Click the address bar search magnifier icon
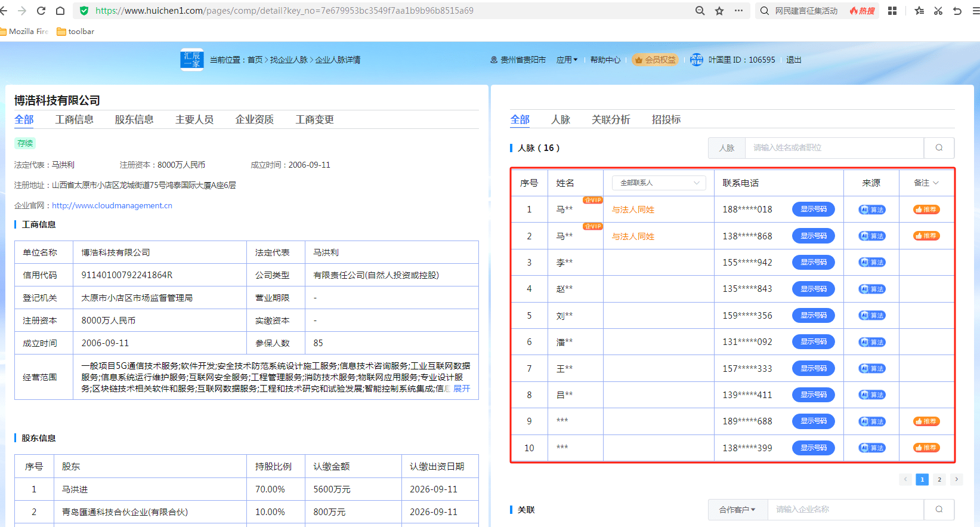 tap(700, 11)
